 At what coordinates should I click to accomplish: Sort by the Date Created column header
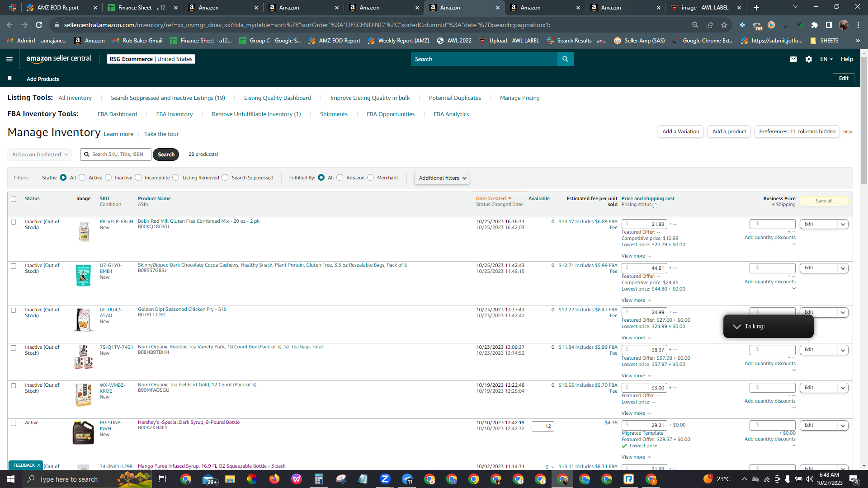(x=491, y=199)
